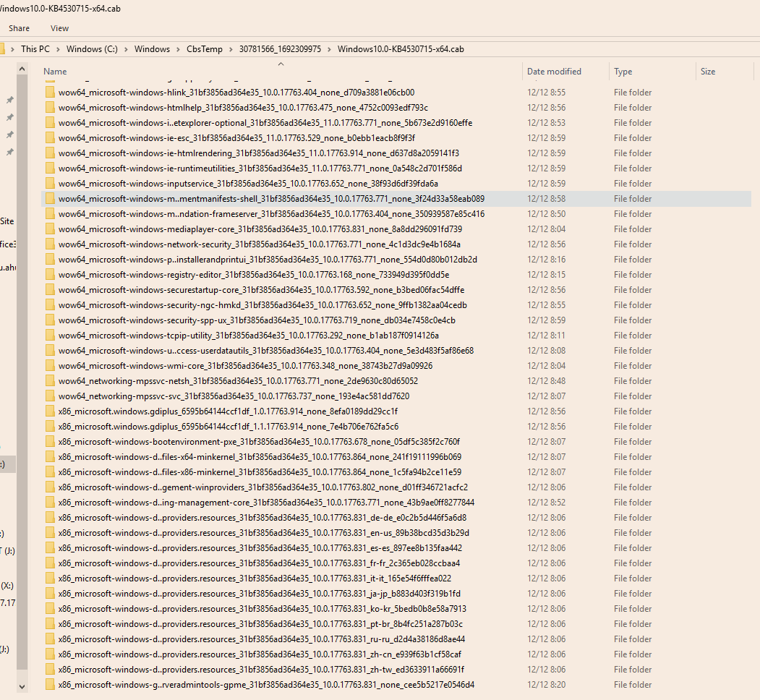Click the providers.resources pt-br folder name
Viewport: 760px width, 700px height.
(x=260, y=624)
